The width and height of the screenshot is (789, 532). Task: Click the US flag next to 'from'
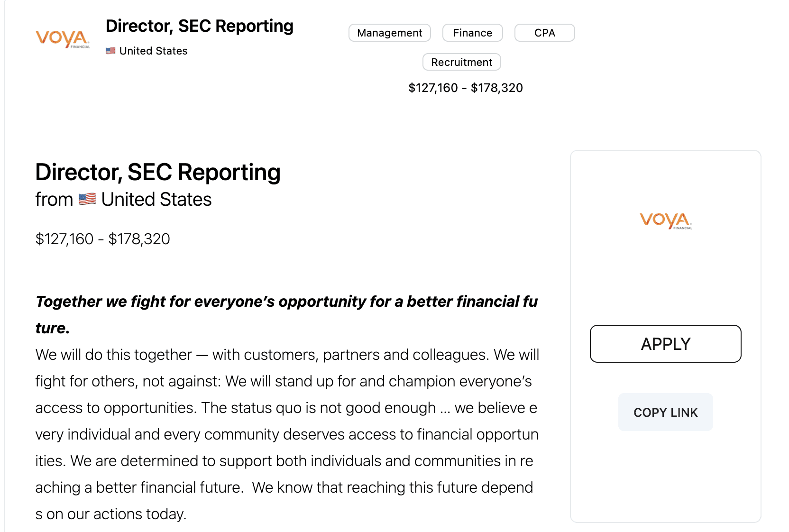[x=87, y=199]
